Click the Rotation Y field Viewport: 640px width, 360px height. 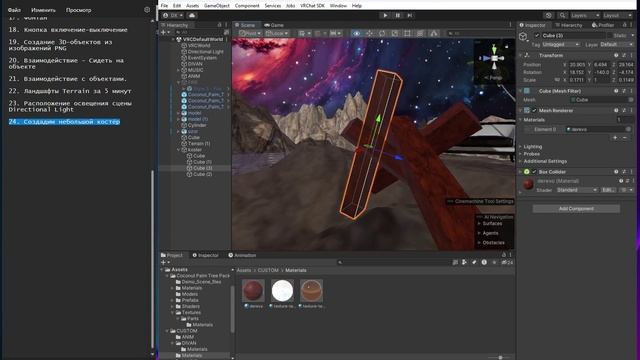[x=602, y=72]
